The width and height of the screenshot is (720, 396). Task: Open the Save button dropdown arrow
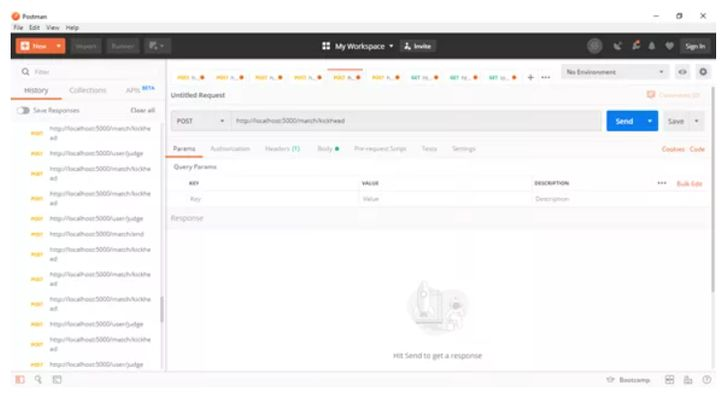(x=697, y=121)
